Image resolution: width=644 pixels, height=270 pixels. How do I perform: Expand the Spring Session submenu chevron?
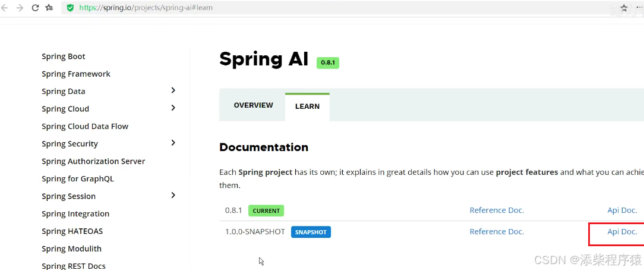click(173, 195)
